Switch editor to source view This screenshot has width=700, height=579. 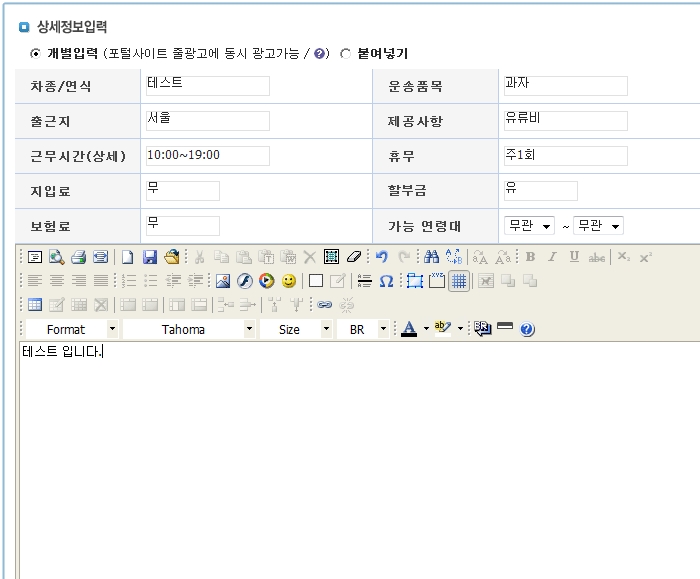point(35,257)
